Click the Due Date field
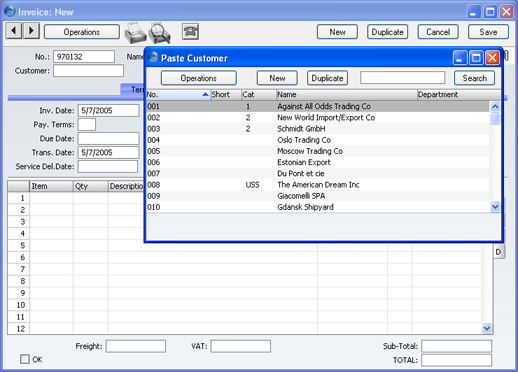 click(108, 138)
